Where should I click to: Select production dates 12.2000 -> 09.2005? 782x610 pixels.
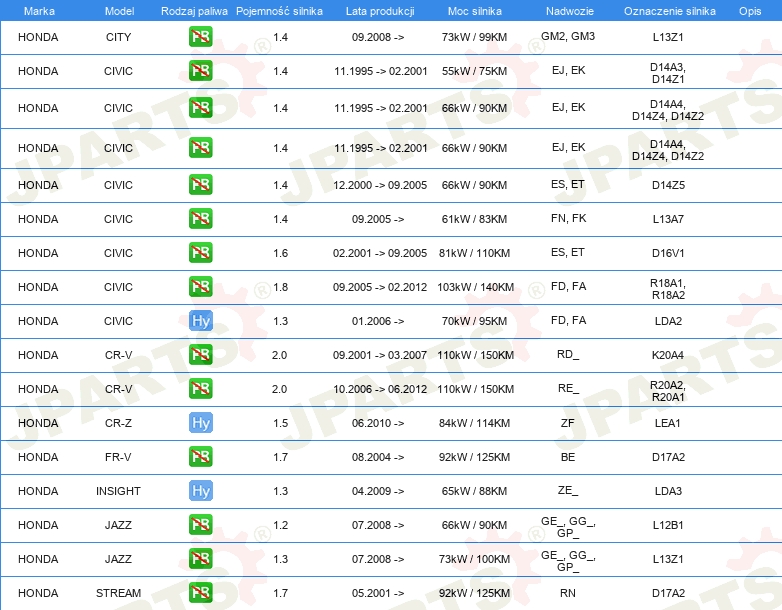click(380, 185)
